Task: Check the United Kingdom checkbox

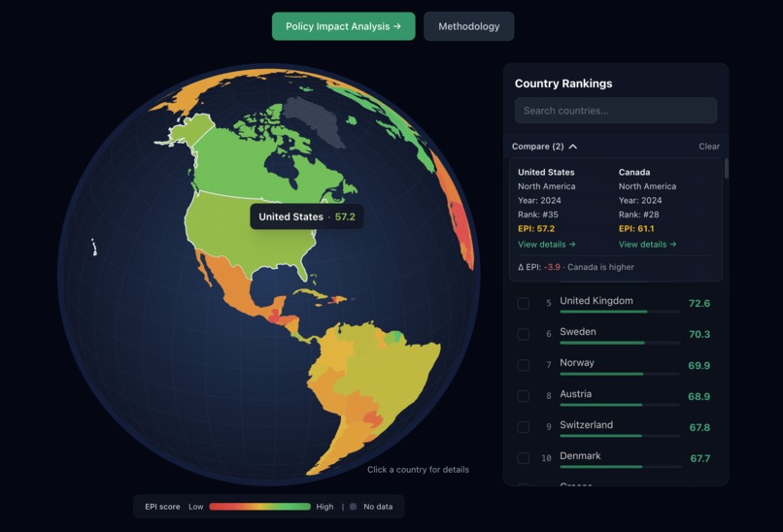Action: tap(524, 303)
